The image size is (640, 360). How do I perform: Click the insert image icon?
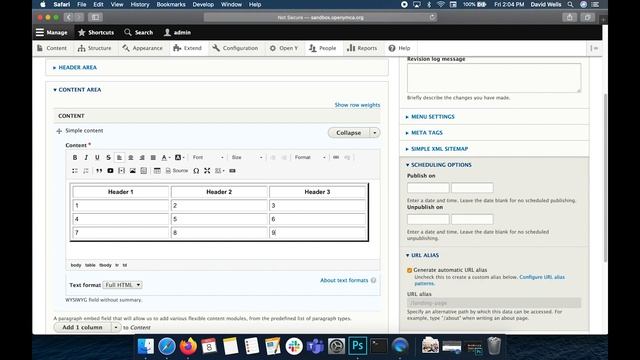click(133, 171)
